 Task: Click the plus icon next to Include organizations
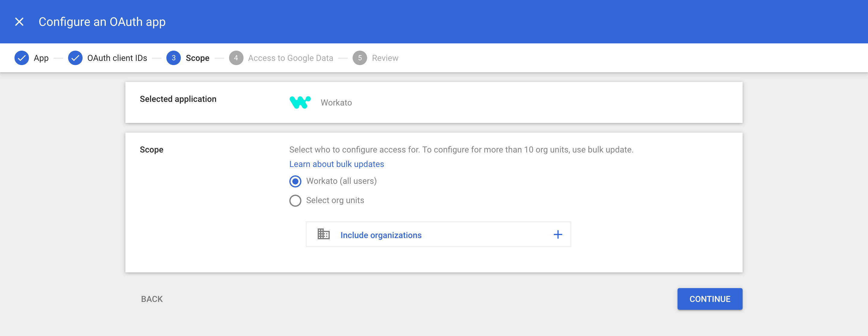coord(558,235)
